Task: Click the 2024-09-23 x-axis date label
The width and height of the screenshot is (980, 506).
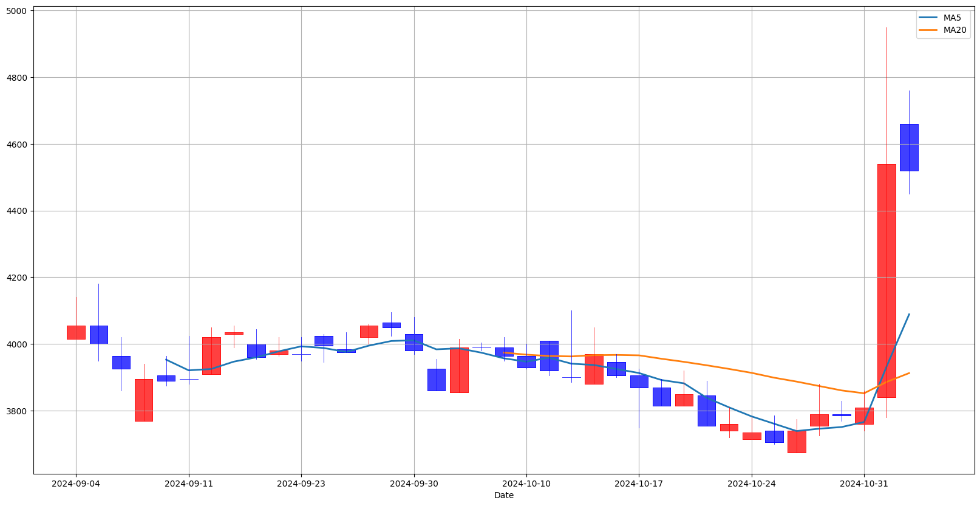Action: coord(301,484)
